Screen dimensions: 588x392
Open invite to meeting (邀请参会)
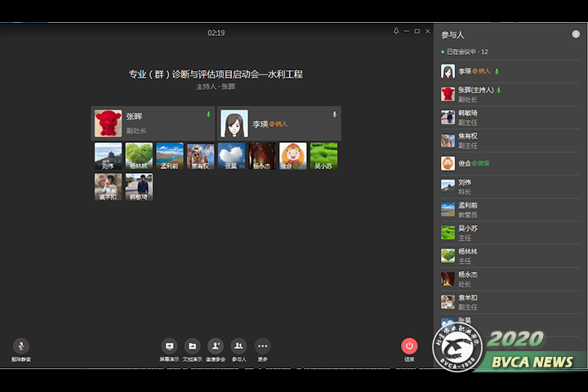[x=216, y=346]
